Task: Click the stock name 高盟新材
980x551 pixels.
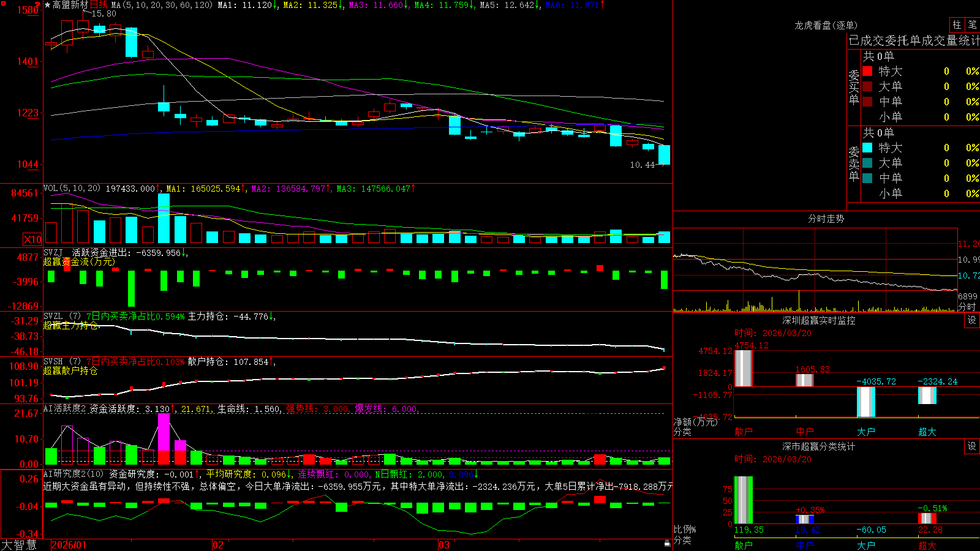Action: point(70,5)
